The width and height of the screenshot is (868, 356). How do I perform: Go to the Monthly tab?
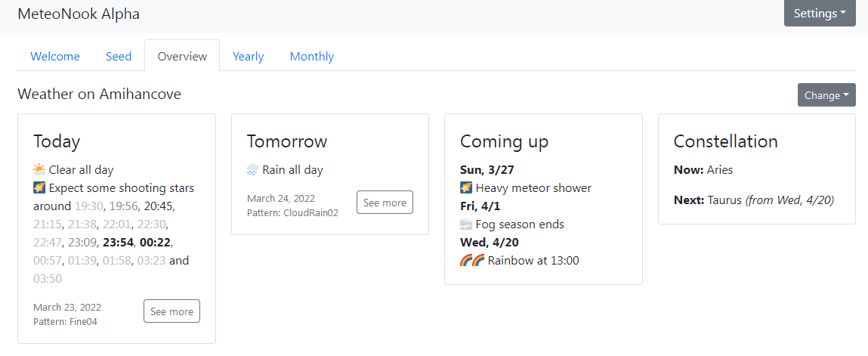coord(312,57)
